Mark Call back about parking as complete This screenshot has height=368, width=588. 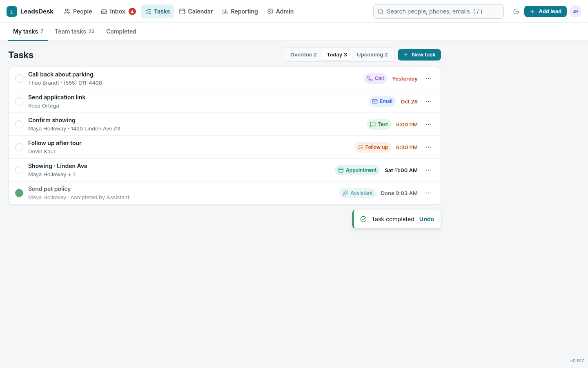[x=19, y=79]
